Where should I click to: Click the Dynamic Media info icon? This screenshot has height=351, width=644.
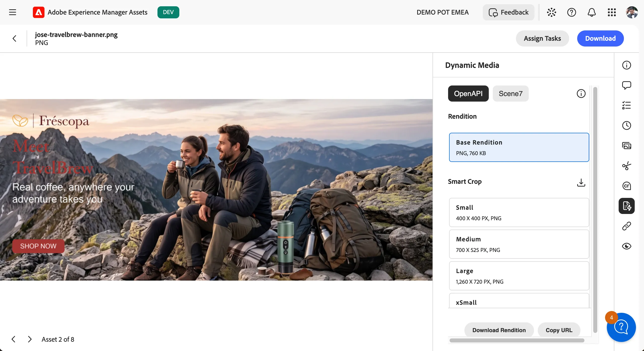pos(581,94)
